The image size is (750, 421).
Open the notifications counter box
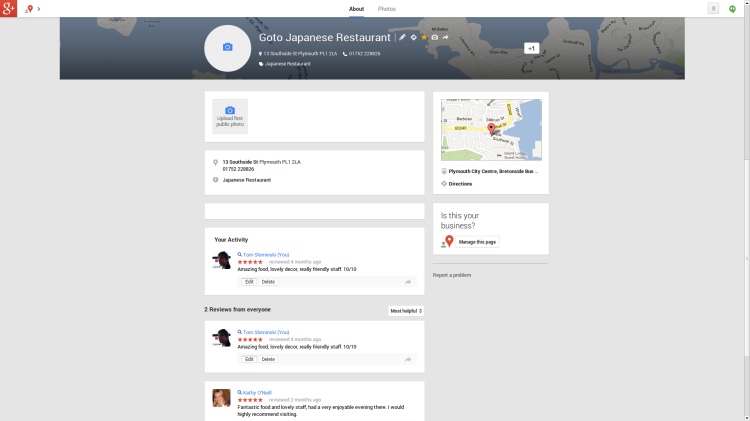pos(713,9)
